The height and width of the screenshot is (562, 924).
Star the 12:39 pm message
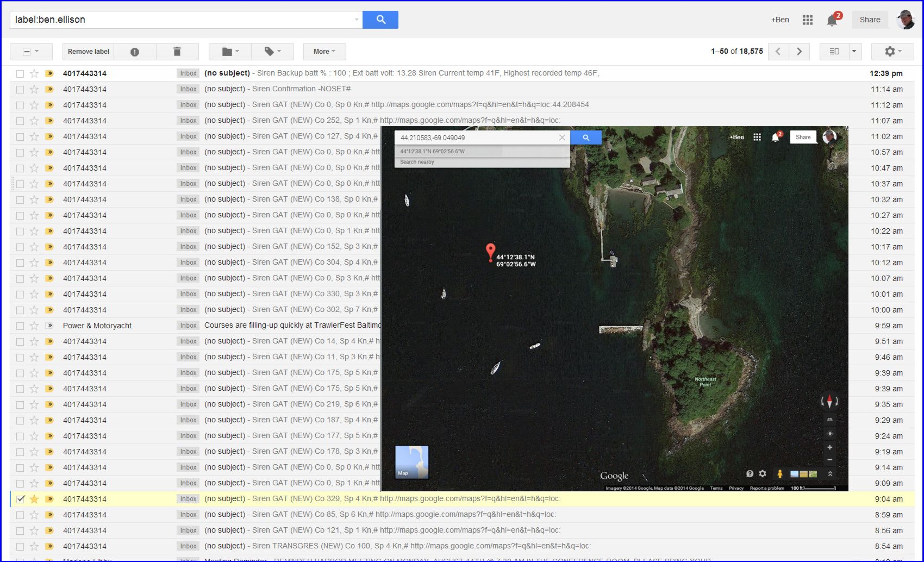coord(34,73)
